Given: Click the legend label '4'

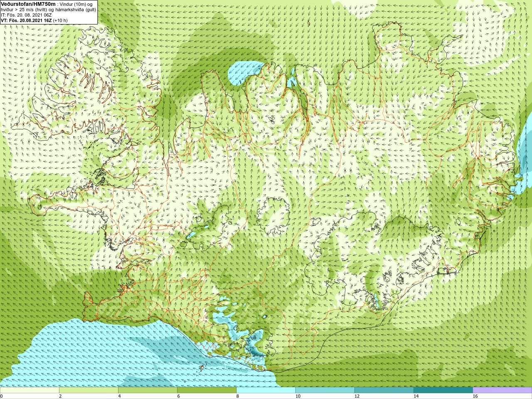Looking at the screenshot, I should pyautogui.click(x=120, y=396).
